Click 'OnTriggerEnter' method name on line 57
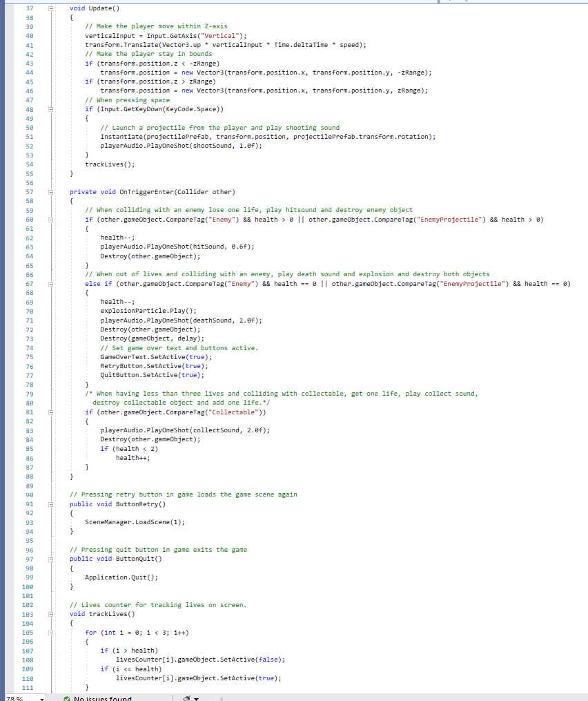 tap(146, 192)
